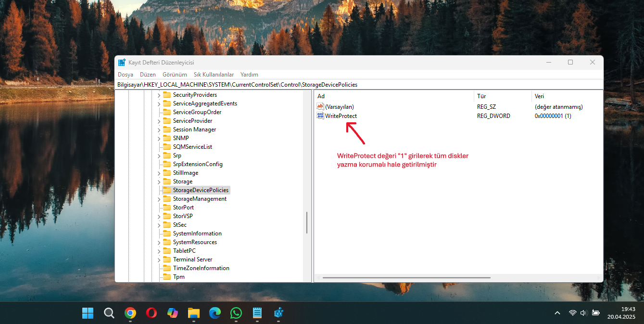The width and height of the screenshot is (644, 324).
Task: Sort values by the Veri column header
Action: (x=567, y=96)
